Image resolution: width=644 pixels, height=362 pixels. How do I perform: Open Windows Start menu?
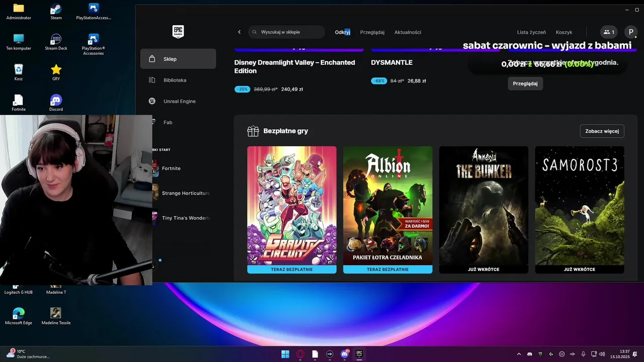(x=285, y=354)
